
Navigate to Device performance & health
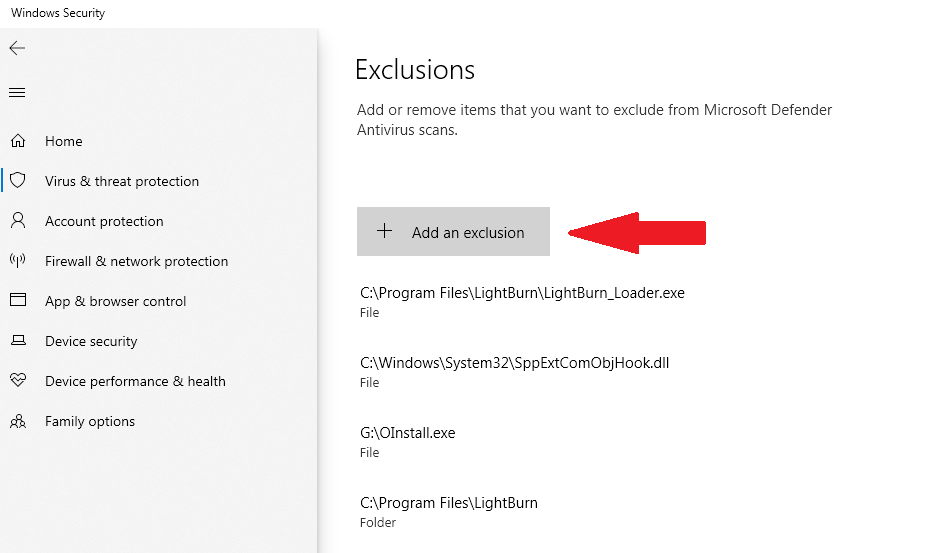point(135,381)
